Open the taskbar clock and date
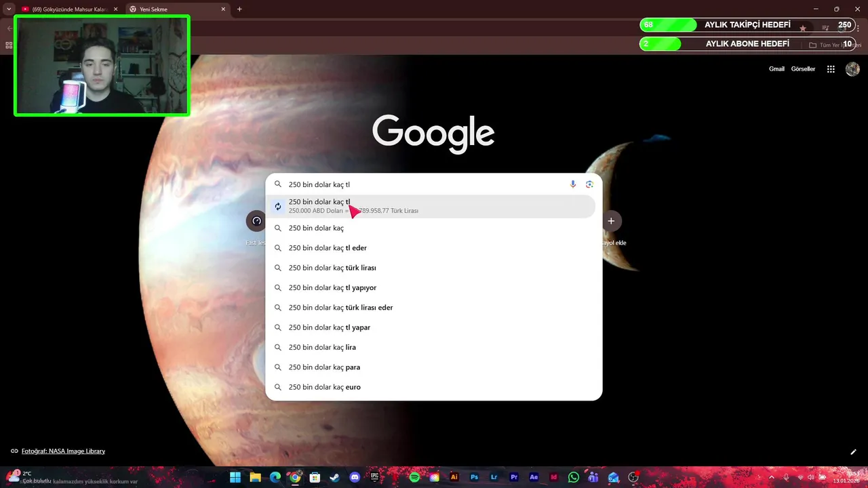This screenshot has height=488, width=868. (847, 477)
